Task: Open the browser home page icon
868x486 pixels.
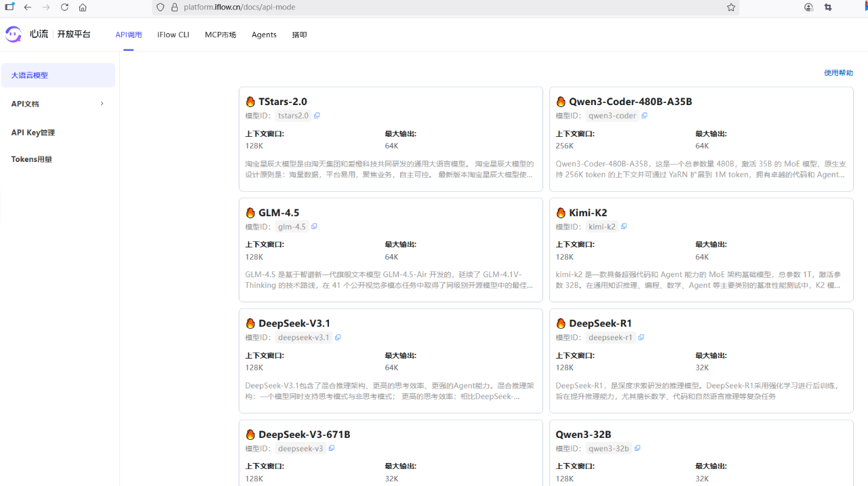Action: (83, 7)
